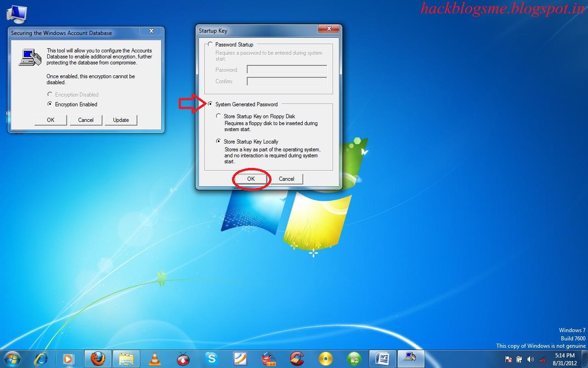Cancel the Securing the Windows Account Database dialog
Image resolution: width=588 pixels, height=368 pixels.
[86, 120]
